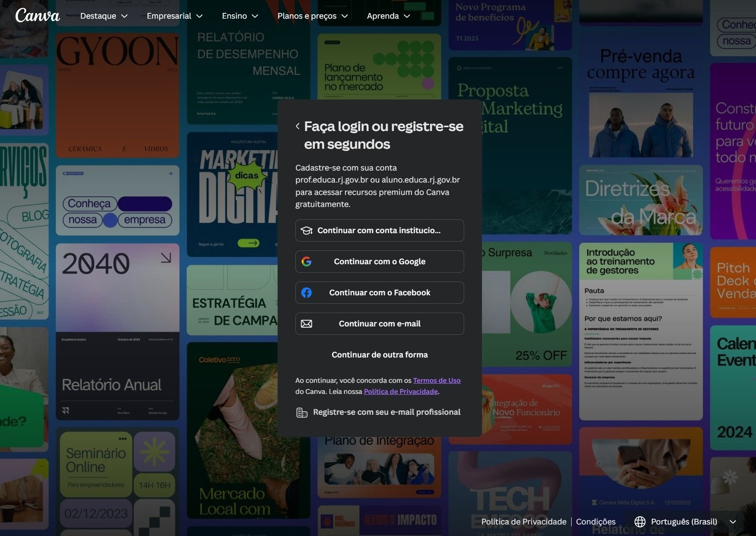Viewport: 756px width, 536px height.
Task: Expand the Aprenda chevron arrow
Action: pyautogui.click(x=407, y=16)
